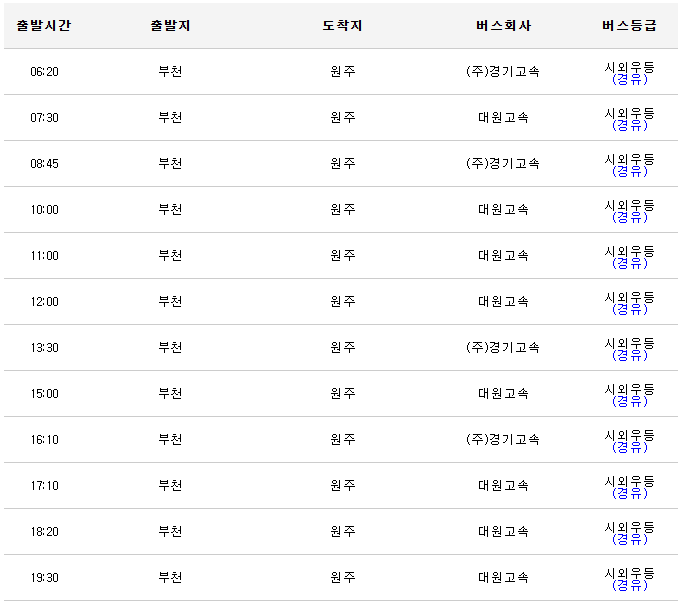Select the 07:30 departure time
The width and height of the screenshot is (678, 603).
(45, 118)
